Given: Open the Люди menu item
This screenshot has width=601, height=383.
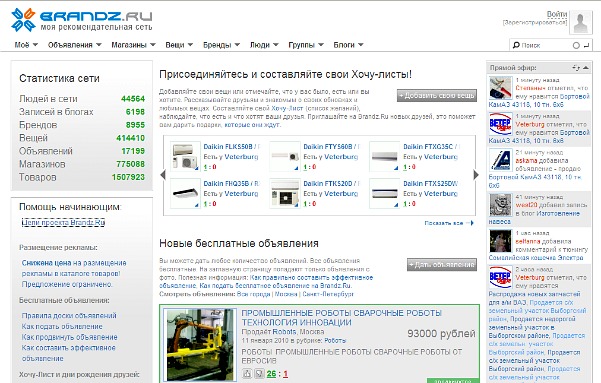Looking at the screenshot, I should (x=264, y=45).
